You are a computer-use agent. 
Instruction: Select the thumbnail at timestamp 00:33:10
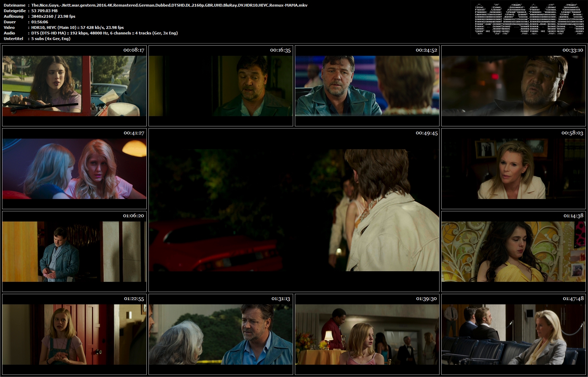click(x=513, y=86)
